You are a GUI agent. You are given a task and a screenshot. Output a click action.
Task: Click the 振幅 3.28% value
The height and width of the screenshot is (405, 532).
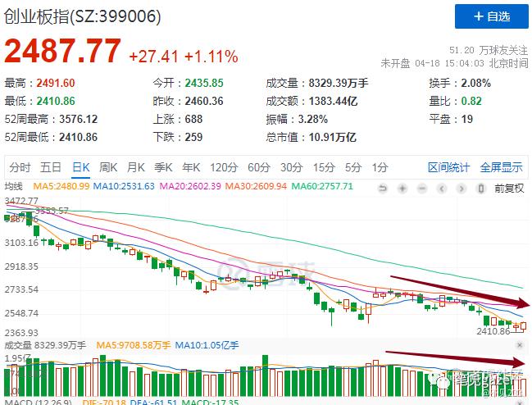[313, 120]
